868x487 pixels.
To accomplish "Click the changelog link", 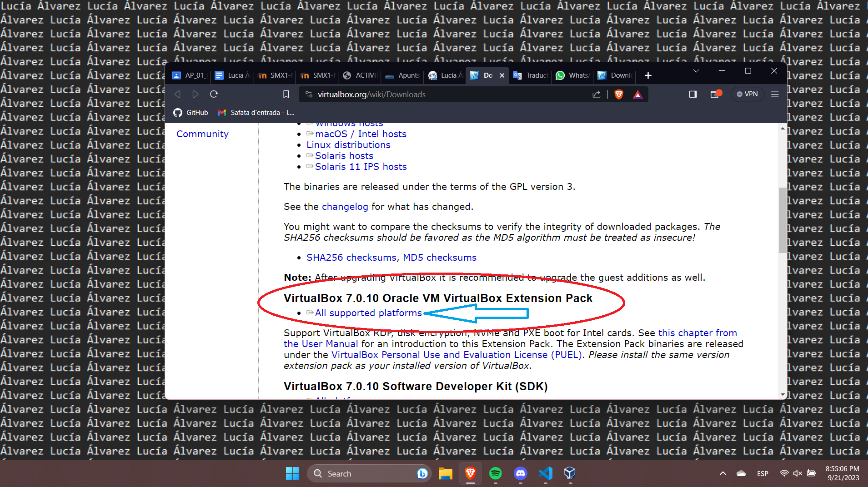I will [x=345, y=206].
